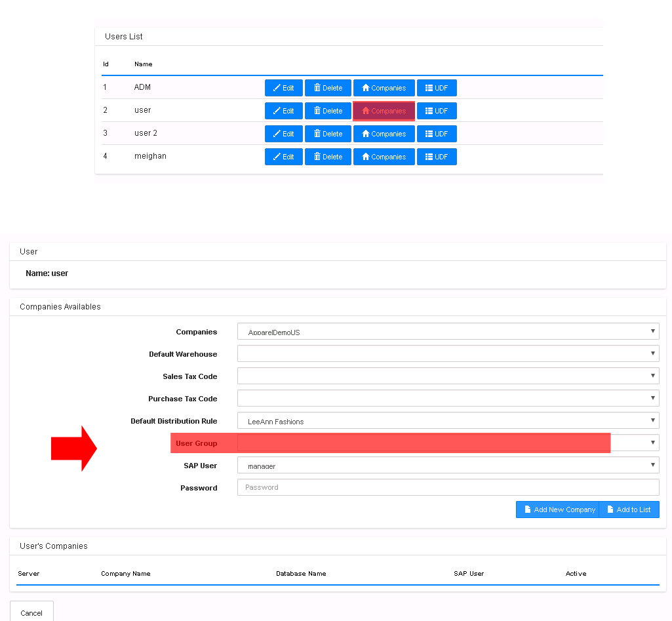Click Edit pencil icon for ADM
Screen dimensions: 672x621
coord(277,88)
